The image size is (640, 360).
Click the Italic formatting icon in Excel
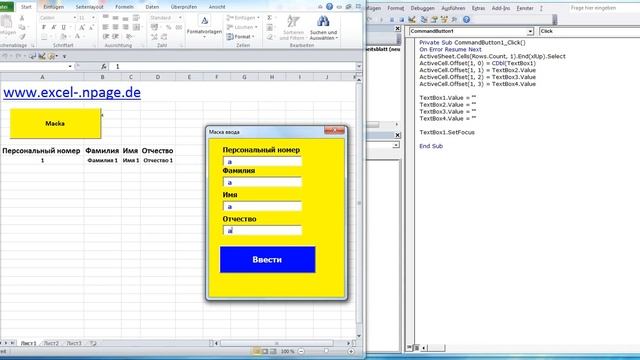tap(53, 27)
